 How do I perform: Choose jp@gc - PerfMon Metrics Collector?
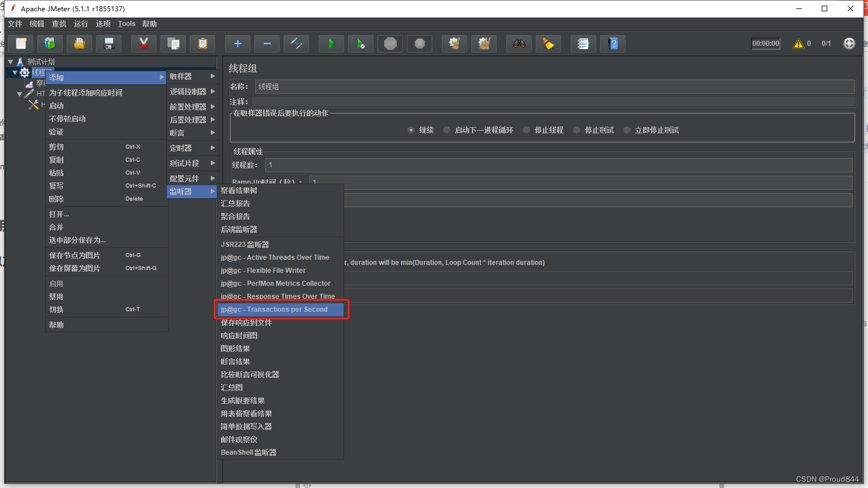point(281,284)
